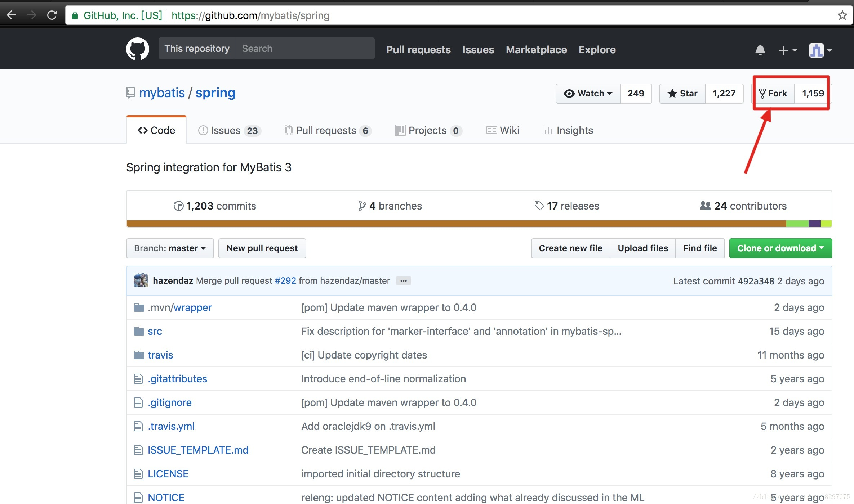Click the GitHub Octocat logo
This screenshot has width=854, height=504.
[137, 49]
